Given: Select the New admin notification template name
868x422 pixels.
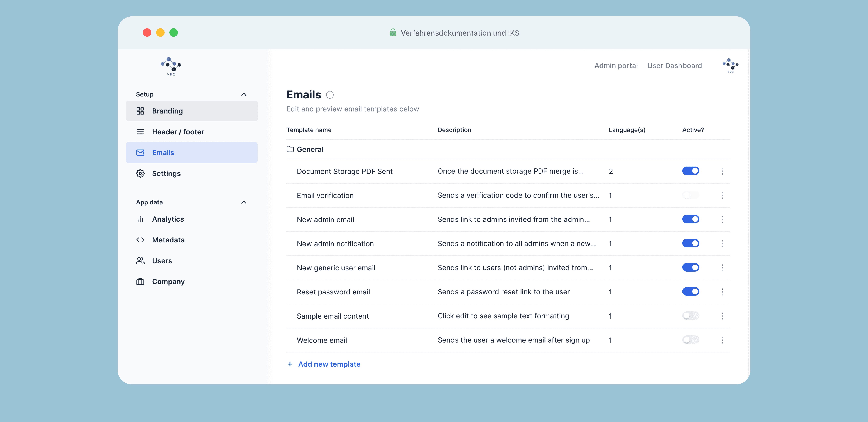Looking at the screenshot, I should [335, 244].
